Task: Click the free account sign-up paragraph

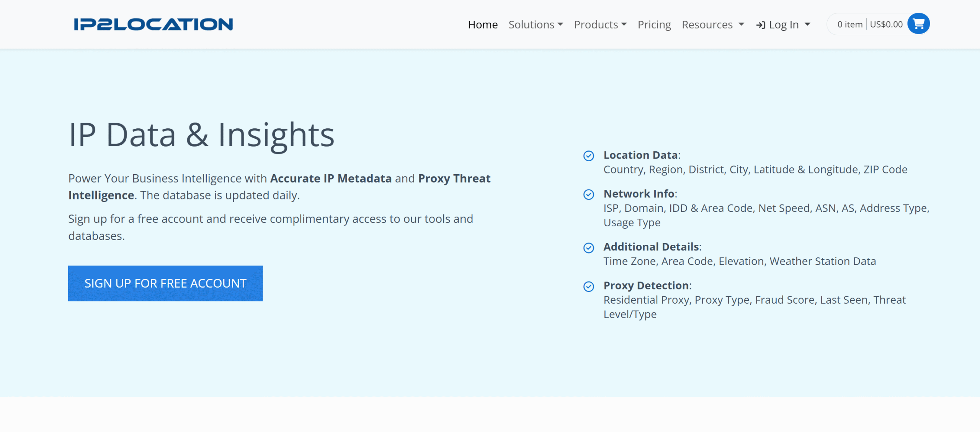Action: (x=271, y=227)
